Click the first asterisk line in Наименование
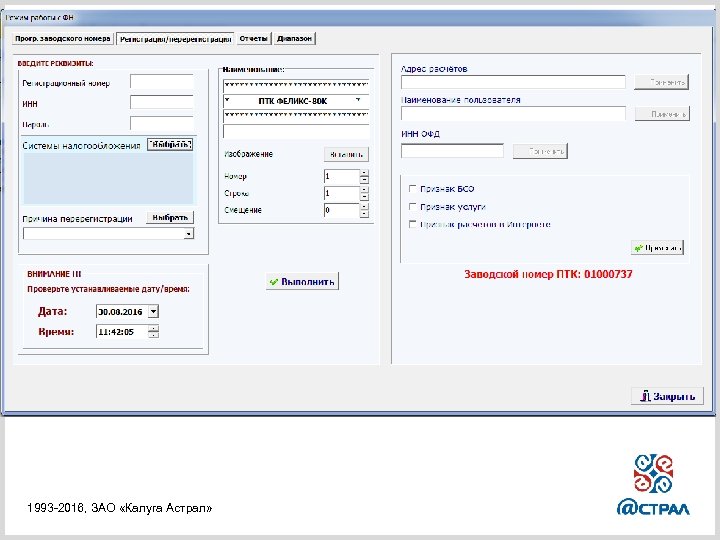The image size is (720, 540). [296, 85]
